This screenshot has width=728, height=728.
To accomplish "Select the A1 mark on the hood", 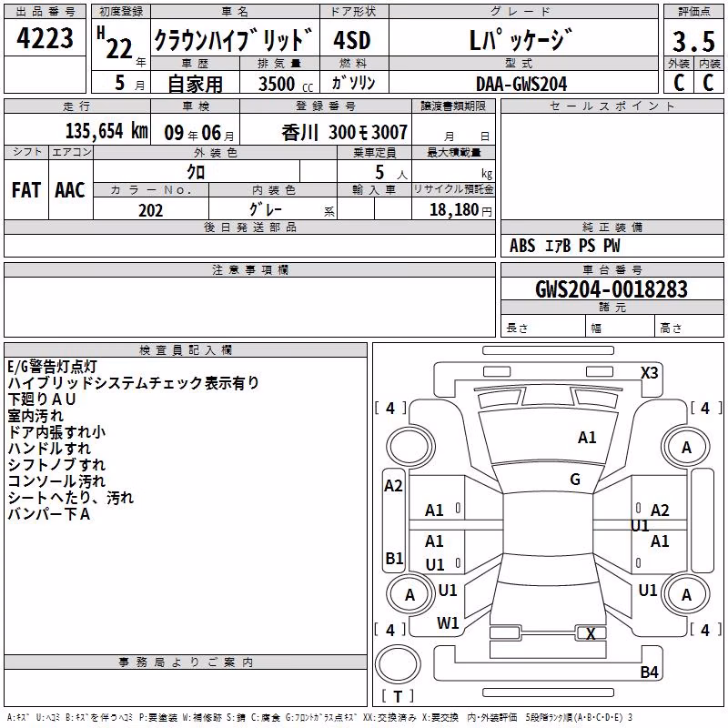I will pos(587,437).
